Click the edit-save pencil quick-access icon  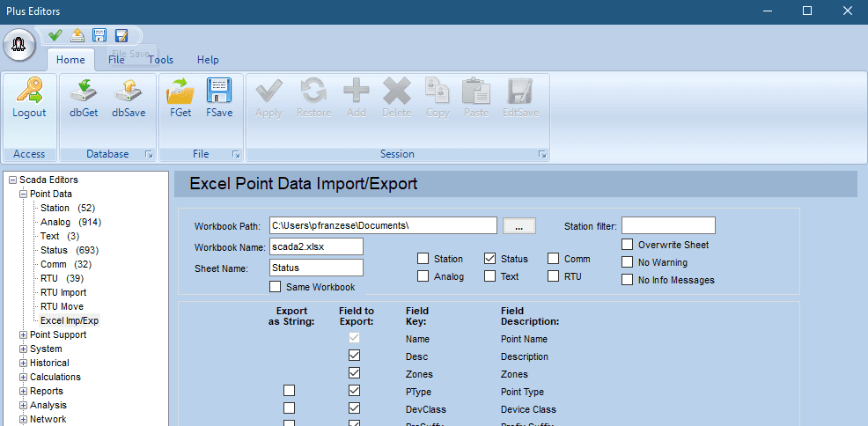click(121, 36)
